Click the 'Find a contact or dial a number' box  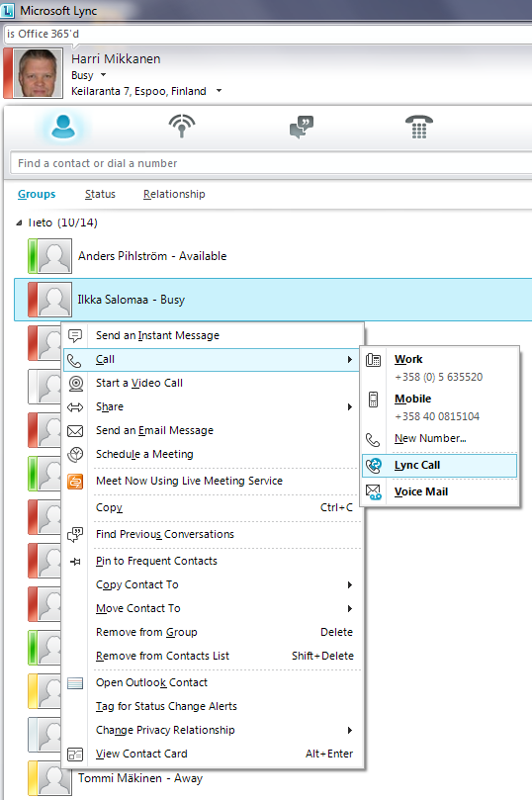(x=271, y=163)
